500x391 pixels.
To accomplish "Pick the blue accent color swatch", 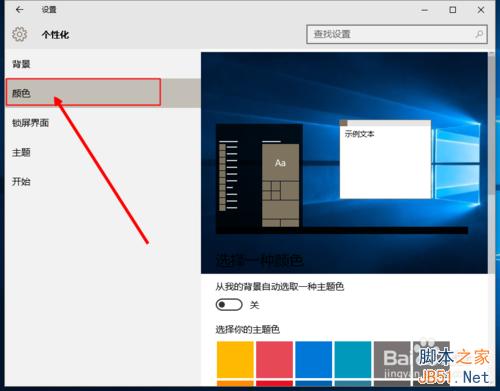I will point(313,359).
